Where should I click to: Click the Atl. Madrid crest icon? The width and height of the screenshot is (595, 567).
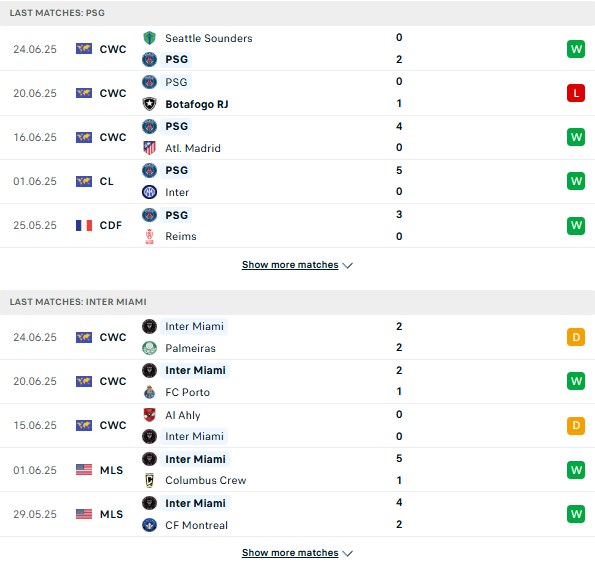tap(150, 148)
